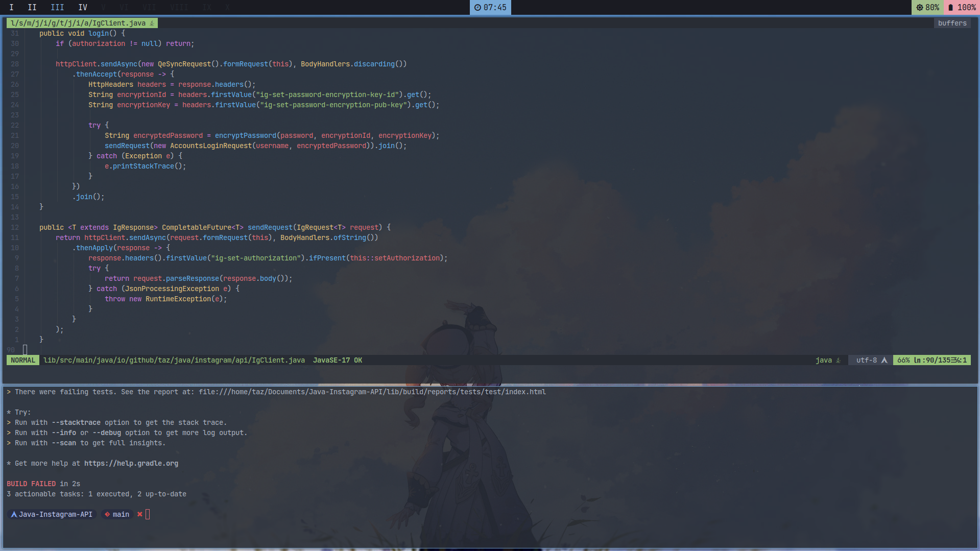Click the NORMAL mode indicator

click(22, 360)
